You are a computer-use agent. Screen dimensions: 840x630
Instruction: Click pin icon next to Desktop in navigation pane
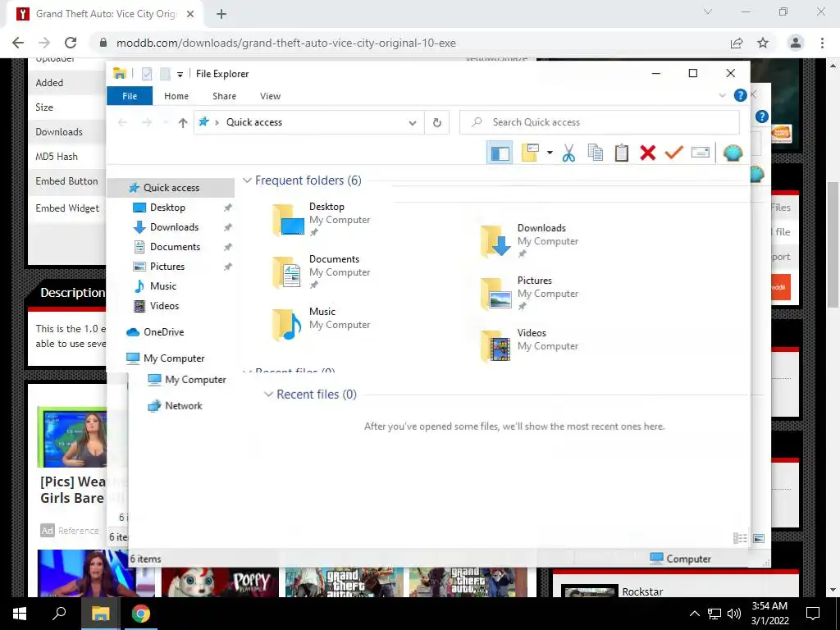tap(228, 208)
